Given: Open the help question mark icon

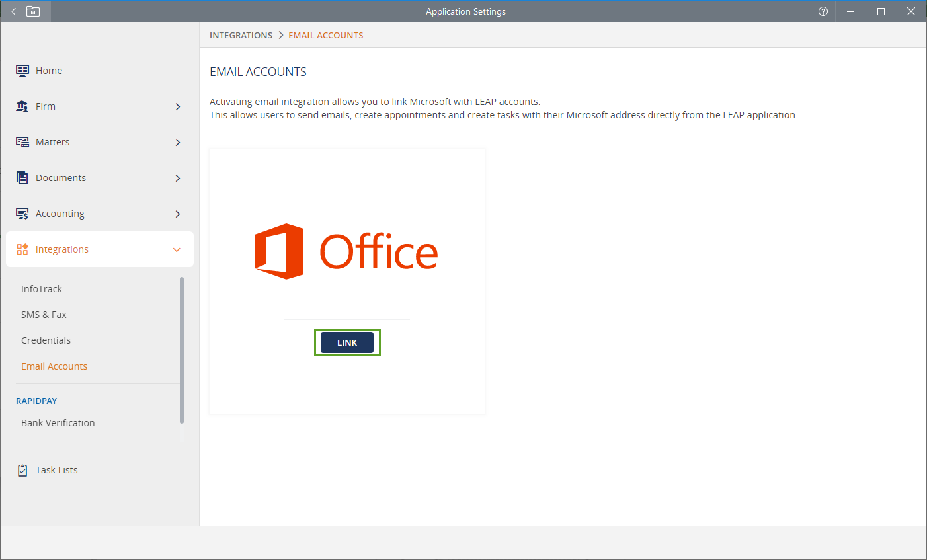Looking at the screenshot, I should pos(823,11).
